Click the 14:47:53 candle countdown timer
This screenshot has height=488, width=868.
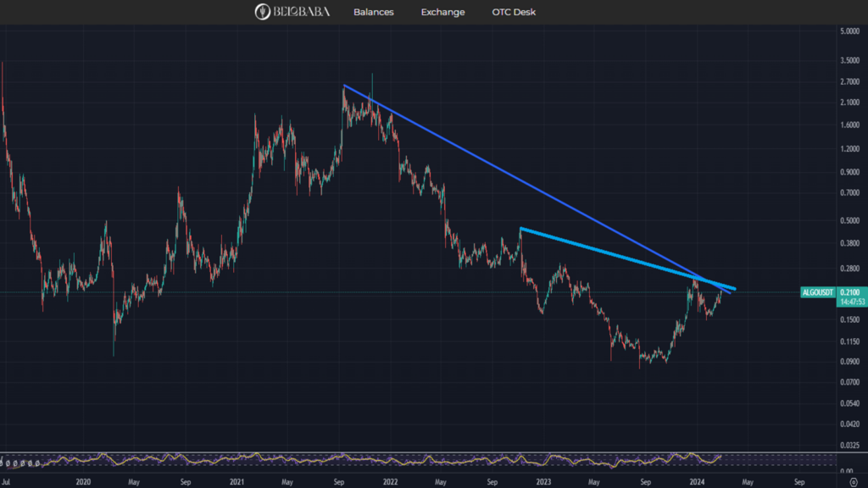pyautogui.click(x=851, y=301)
